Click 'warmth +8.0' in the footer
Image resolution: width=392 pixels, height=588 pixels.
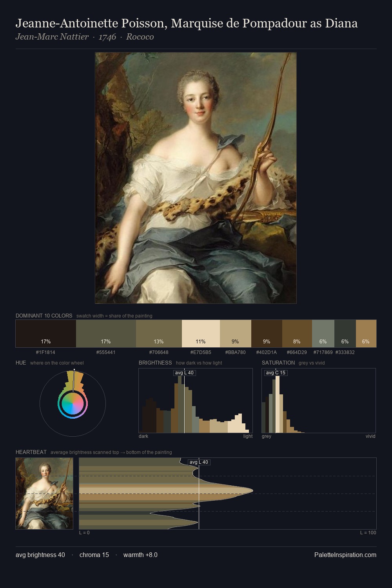click(140, 555)
